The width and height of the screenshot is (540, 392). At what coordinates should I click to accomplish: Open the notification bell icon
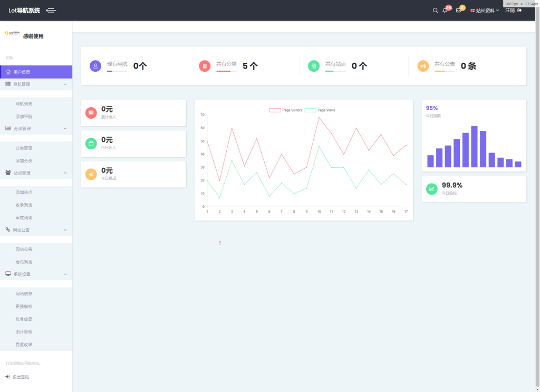pos(445,11)
